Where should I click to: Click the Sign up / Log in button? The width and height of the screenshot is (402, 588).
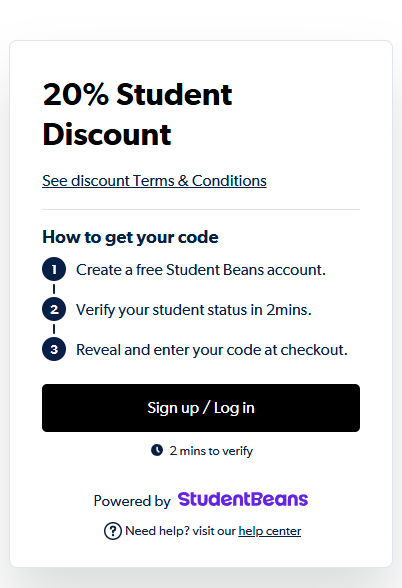201,408
